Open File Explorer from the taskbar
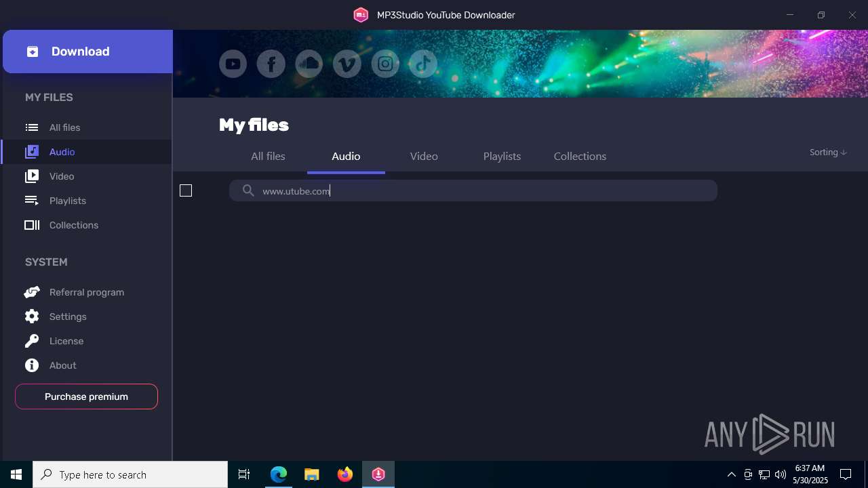This screenshot has height=488, width=868. point(312,474)
